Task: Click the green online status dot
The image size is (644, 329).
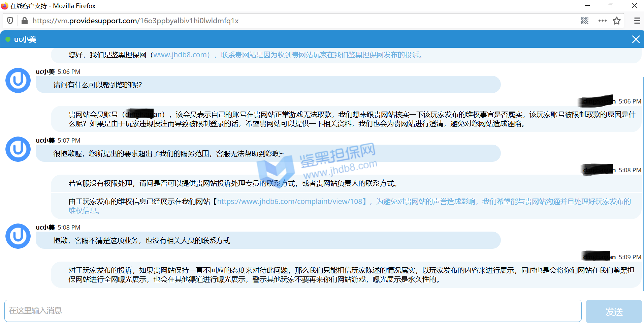Action: [8, 39]
